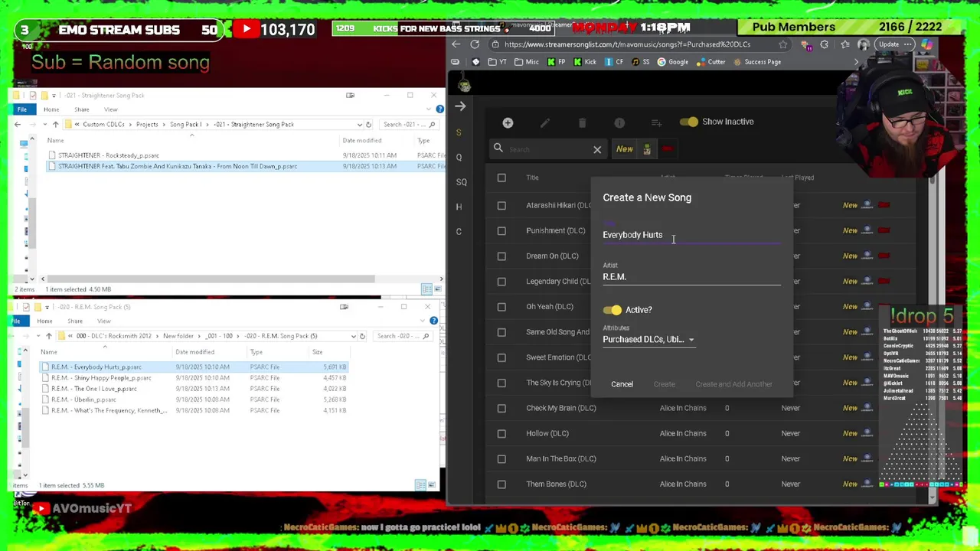This screenshot has width=980, height=551.
Task: Open the H section in songlist sidebar
Action: click(459, 207)
